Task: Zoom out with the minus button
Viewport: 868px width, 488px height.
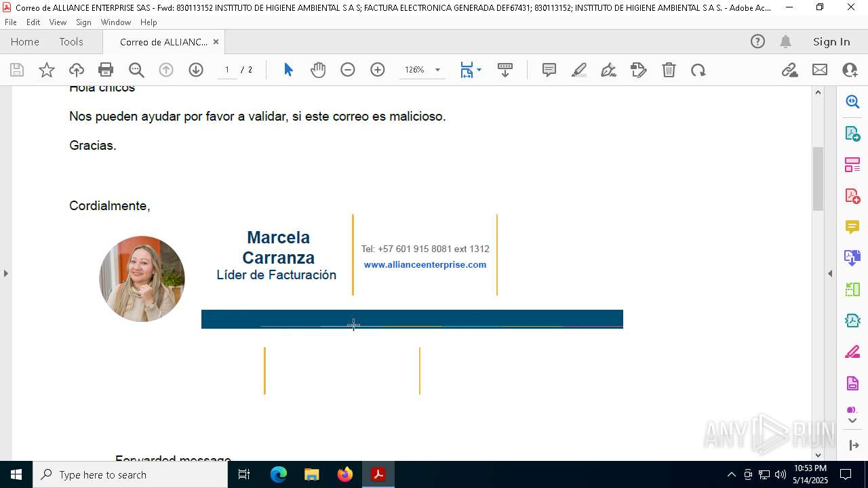Action: (348, 70)
